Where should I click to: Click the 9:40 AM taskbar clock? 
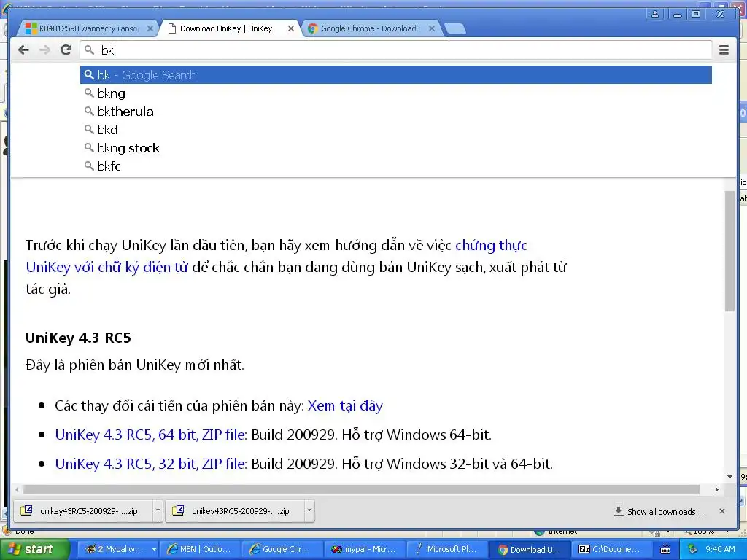[x=720, y=549]
